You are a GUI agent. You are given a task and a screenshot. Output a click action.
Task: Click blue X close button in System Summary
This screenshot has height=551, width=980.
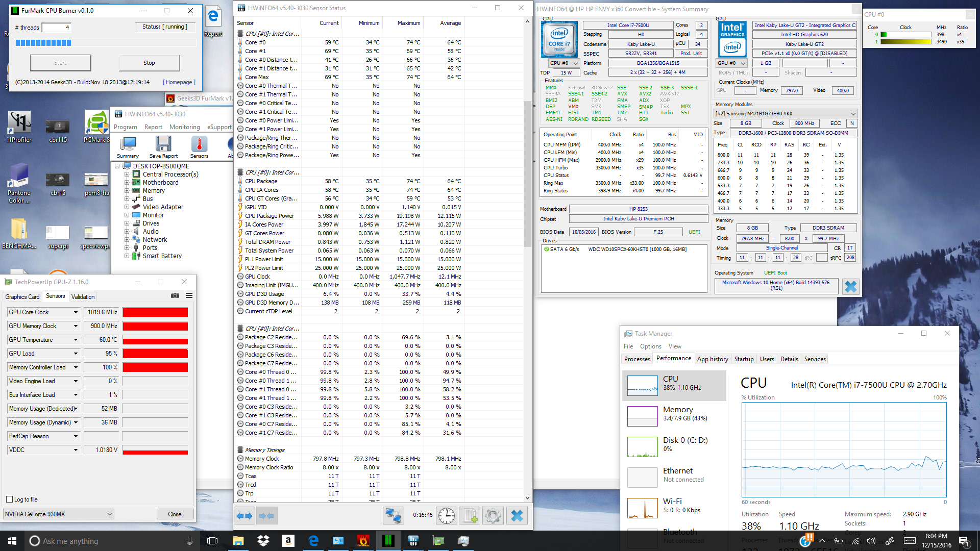pos(850,287)
